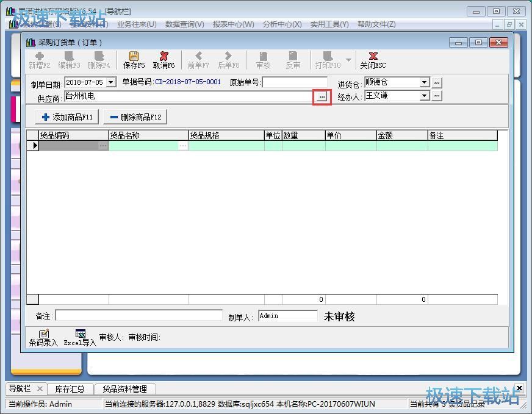The width and height of the screenshot is (532, 414).
Task: Click the 原始单号 input field
Action: coord(295,82)
